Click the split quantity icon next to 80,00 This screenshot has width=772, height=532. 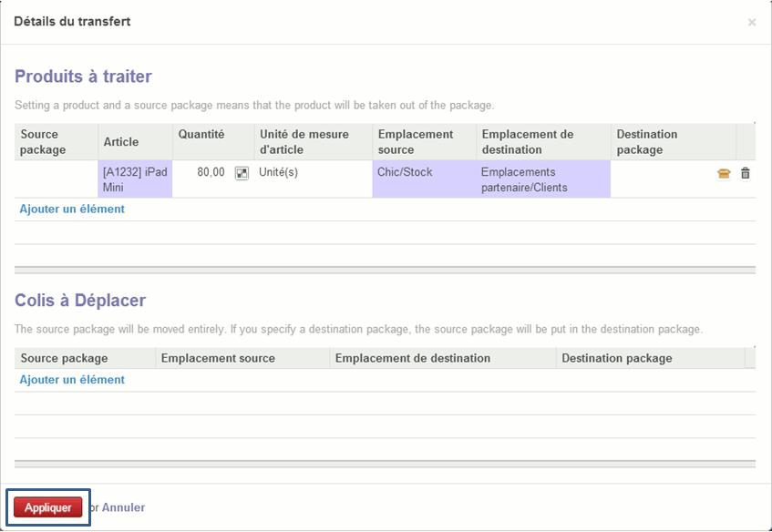point(242,173)
